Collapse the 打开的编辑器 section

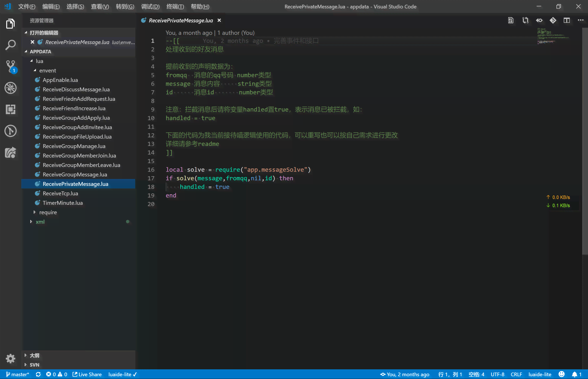pyautogui.click(x=78, y=33)
